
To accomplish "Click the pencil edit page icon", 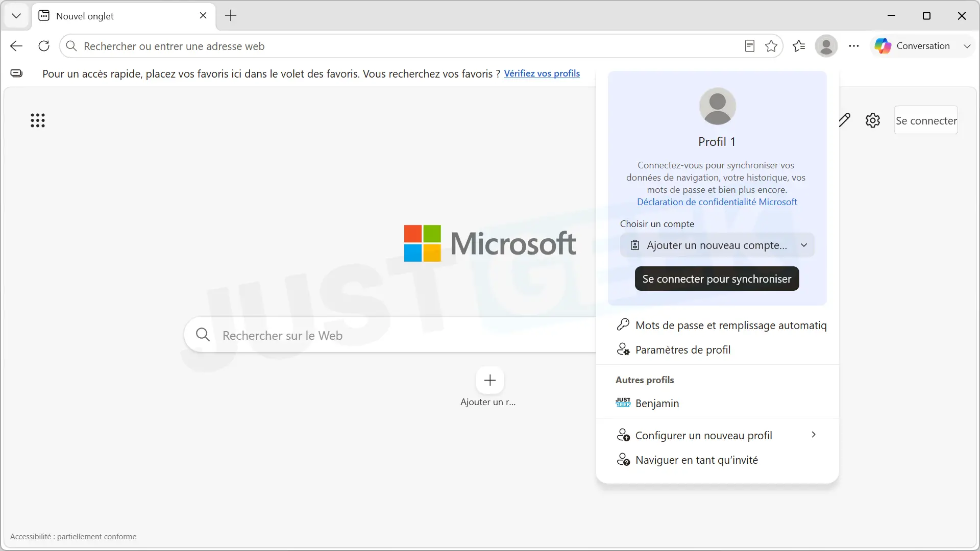I will pyautogui.click(x=844, y=120).
